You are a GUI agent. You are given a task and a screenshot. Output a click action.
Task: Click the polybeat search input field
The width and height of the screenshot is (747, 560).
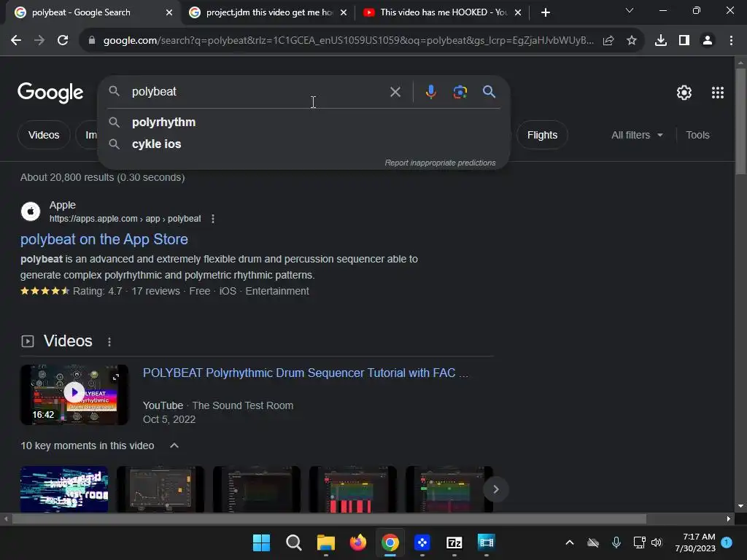tap(258, 92)
